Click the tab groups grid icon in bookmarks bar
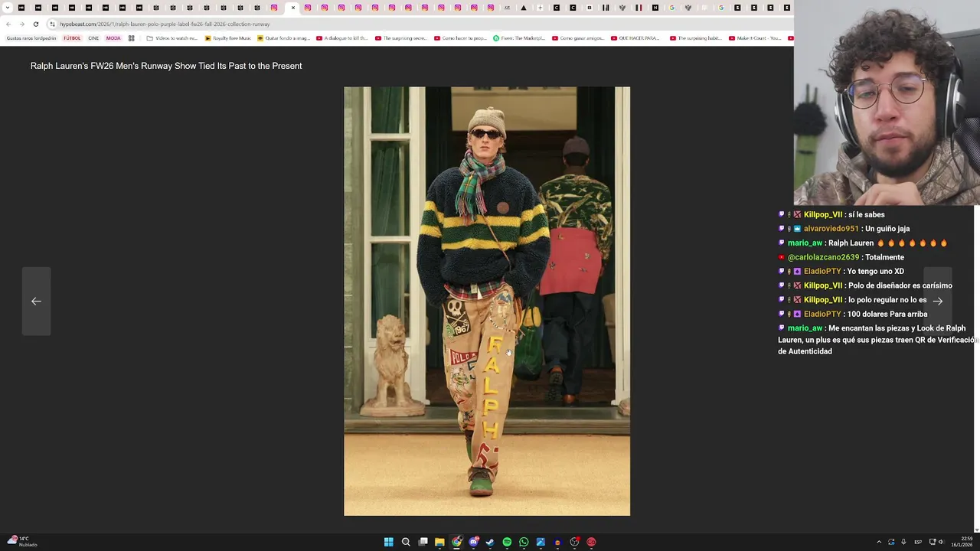 pyautogui.click(x=132, y=38)
